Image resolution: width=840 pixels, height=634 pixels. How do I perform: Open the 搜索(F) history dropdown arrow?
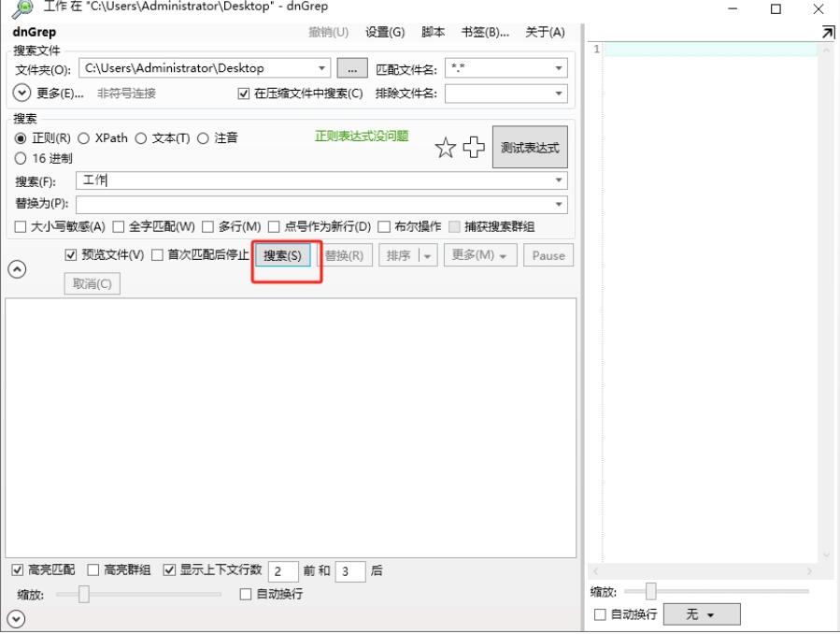click(558, 180)
